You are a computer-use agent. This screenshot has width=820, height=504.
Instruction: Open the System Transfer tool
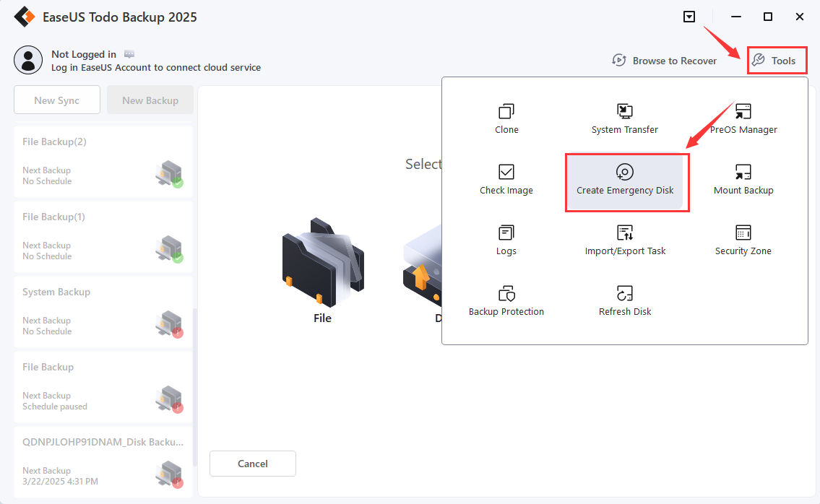pyautogui.click(x=624, y=119)
